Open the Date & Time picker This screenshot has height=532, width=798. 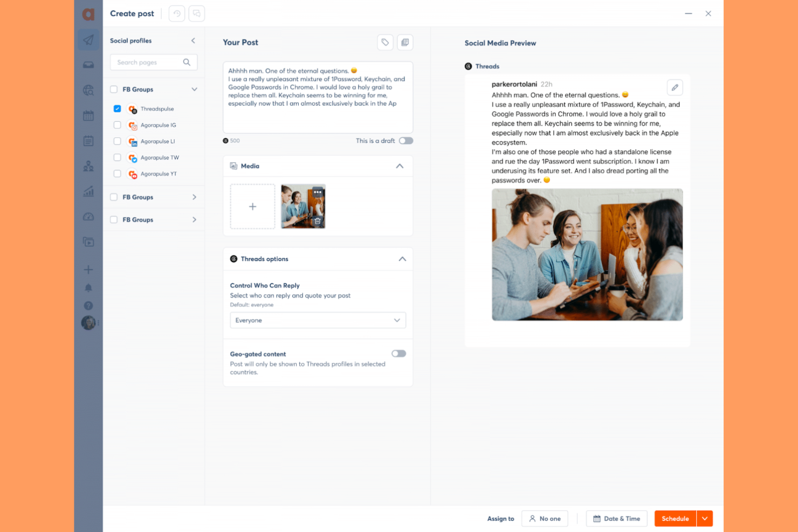[616, 518]
